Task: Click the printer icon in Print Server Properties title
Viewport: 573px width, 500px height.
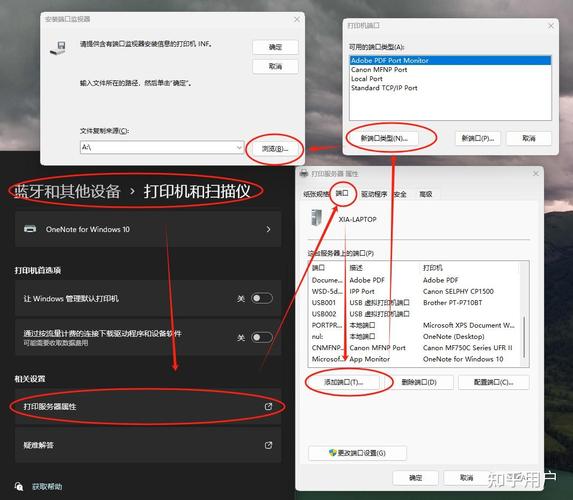Action: tap(304, 173)
